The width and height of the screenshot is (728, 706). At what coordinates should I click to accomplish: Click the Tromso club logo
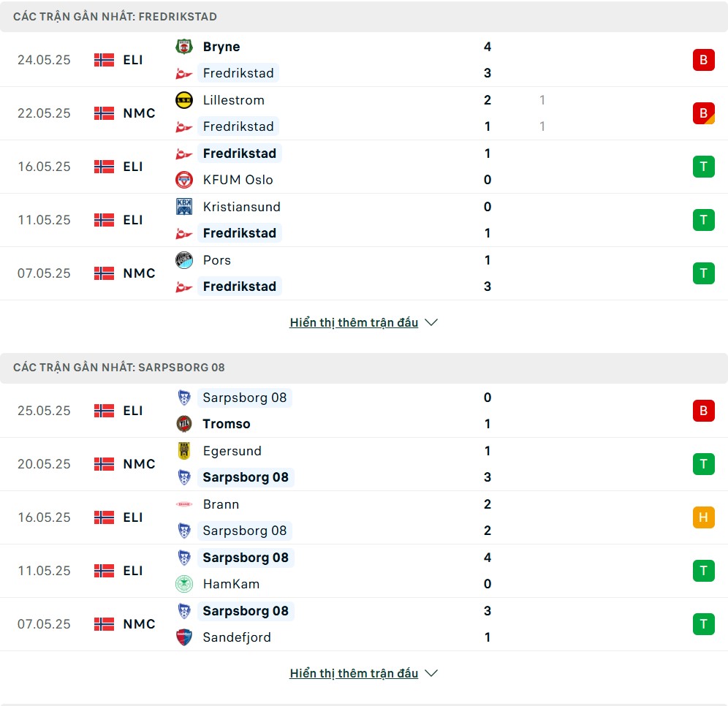coord(184,424)
